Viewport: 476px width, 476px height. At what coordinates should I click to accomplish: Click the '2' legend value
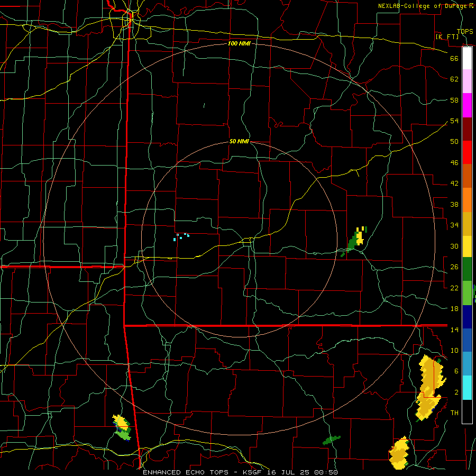[456, 392]
